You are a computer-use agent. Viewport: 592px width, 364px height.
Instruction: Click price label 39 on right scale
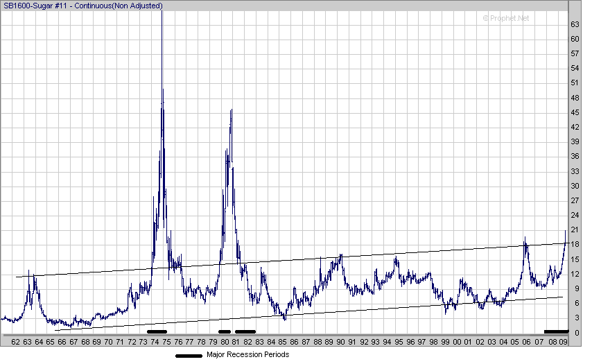(x=575, y=141)
